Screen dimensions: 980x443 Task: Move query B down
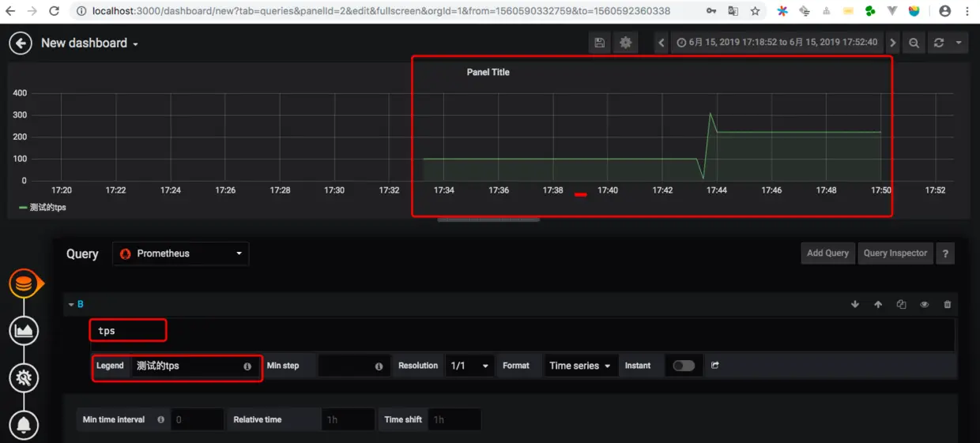tap(854, 304)
